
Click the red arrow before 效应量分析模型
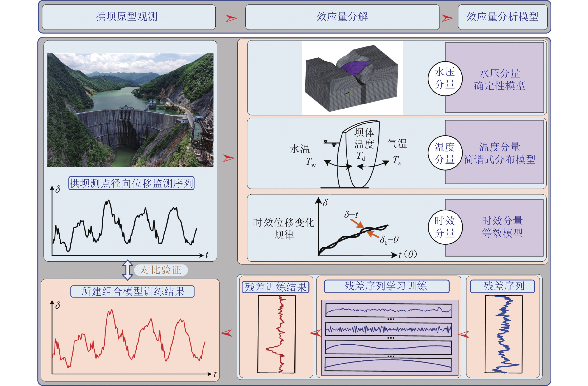point(447,18)
